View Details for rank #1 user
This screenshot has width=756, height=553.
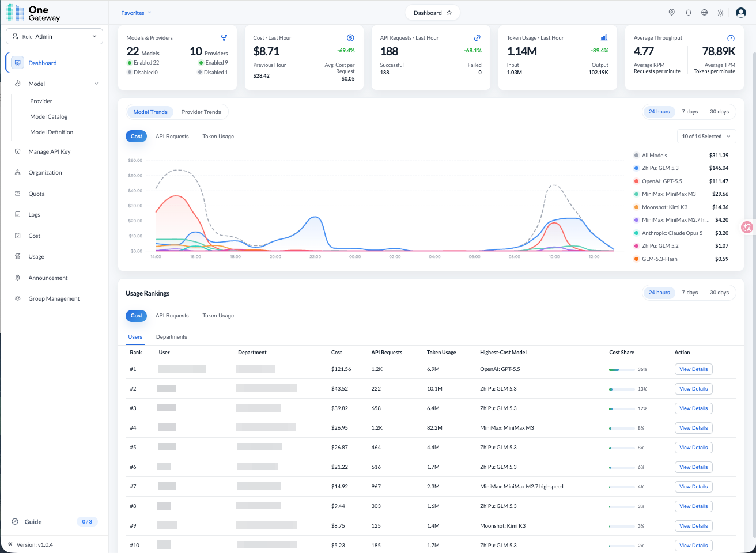(x=693, y=369)
